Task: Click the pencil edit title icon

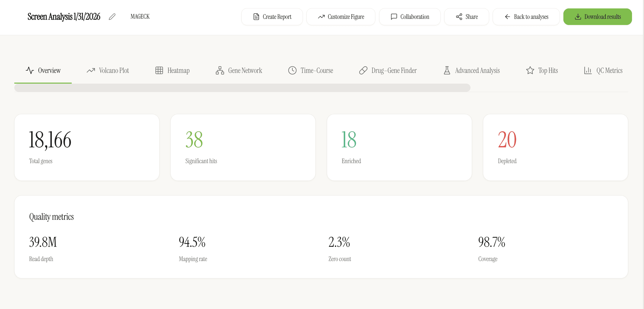Action: tap(112, 17)
